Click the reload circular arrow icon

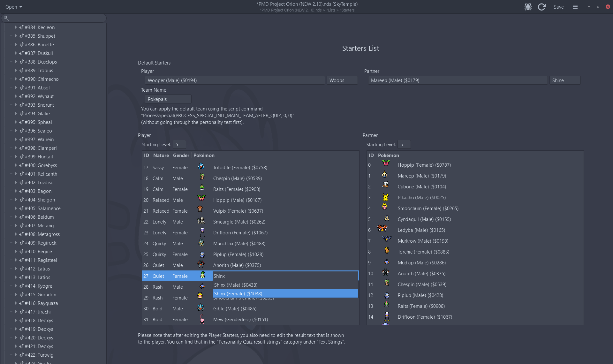541,7
